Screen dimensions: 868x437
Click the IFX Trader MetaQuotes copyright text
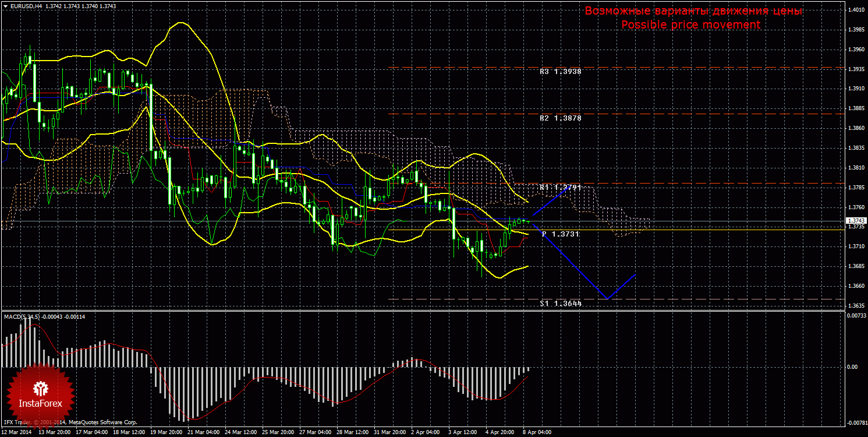point(70,422)
